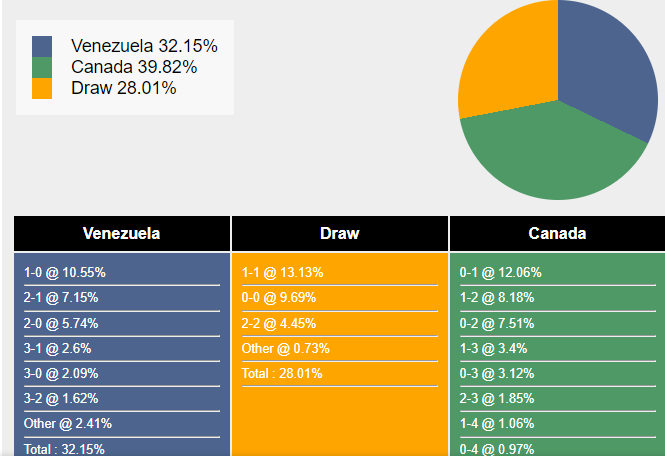This screenshot has height=456, width=665.
Task: Click the Canada column header
Action: point(557,234)
